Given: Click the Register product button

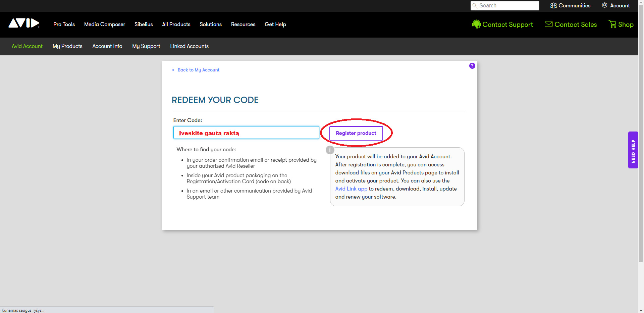Looking at the screenshot, I should point(356,133).
